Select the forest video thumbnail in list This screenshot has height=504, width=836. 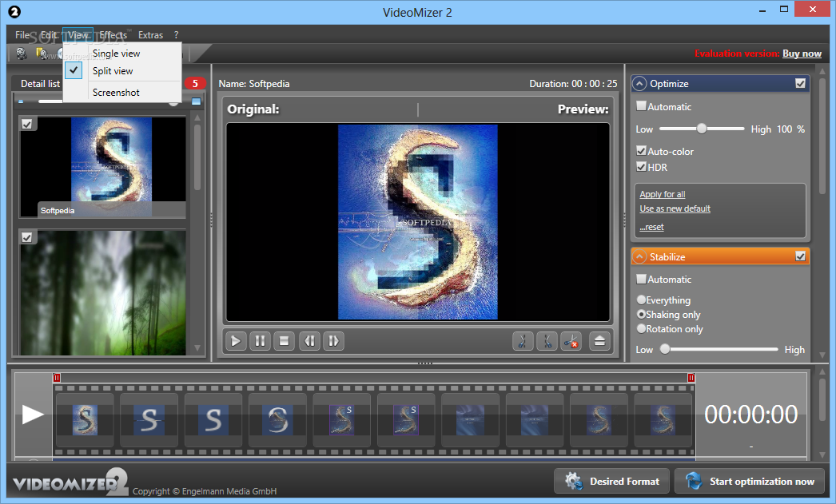[103, 293]
